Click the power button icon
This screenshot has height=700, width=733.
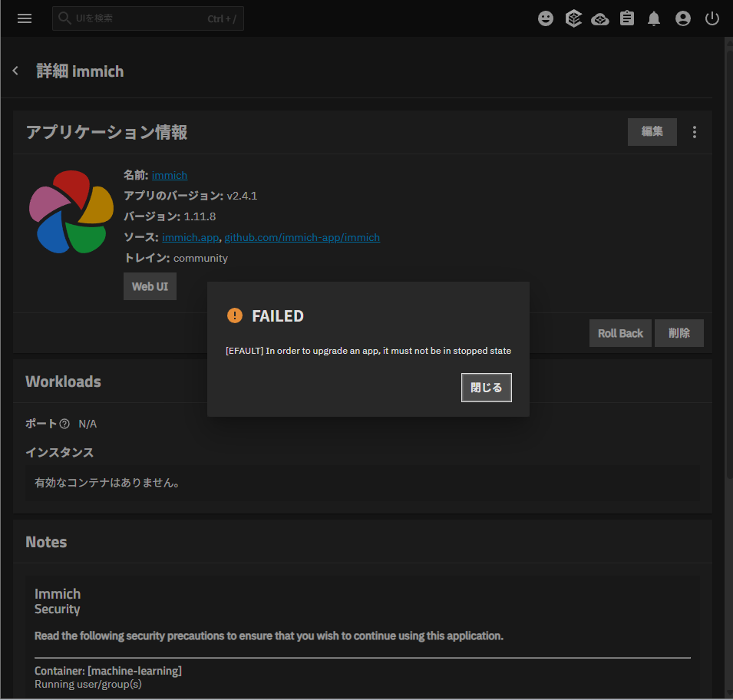[x=712, y=18]
